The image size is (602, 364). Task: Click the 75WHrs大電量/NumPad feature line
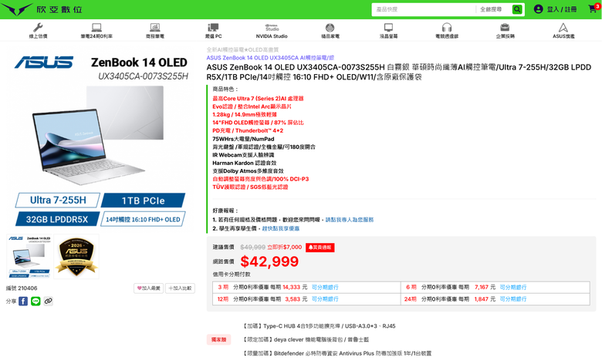243,139
